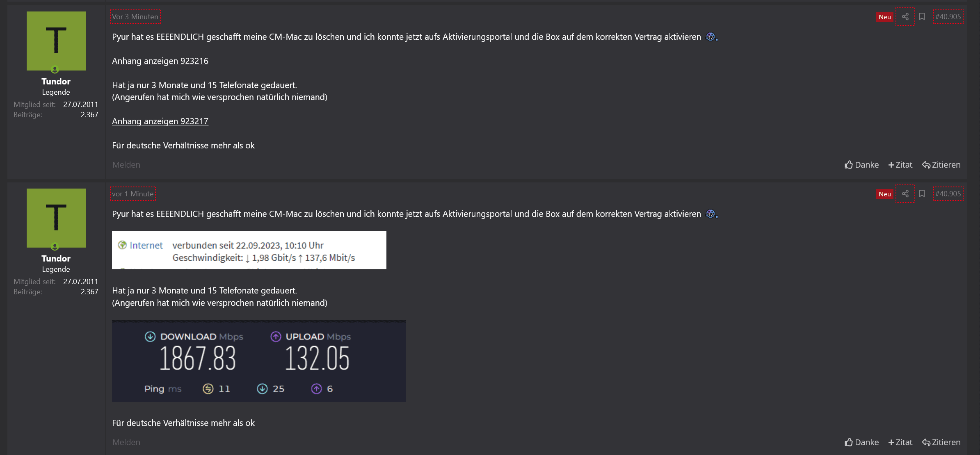This screenshot has width=980, height=455.
Task: Open attachment link Anhang anzeigen 923216
Action: 160,61
